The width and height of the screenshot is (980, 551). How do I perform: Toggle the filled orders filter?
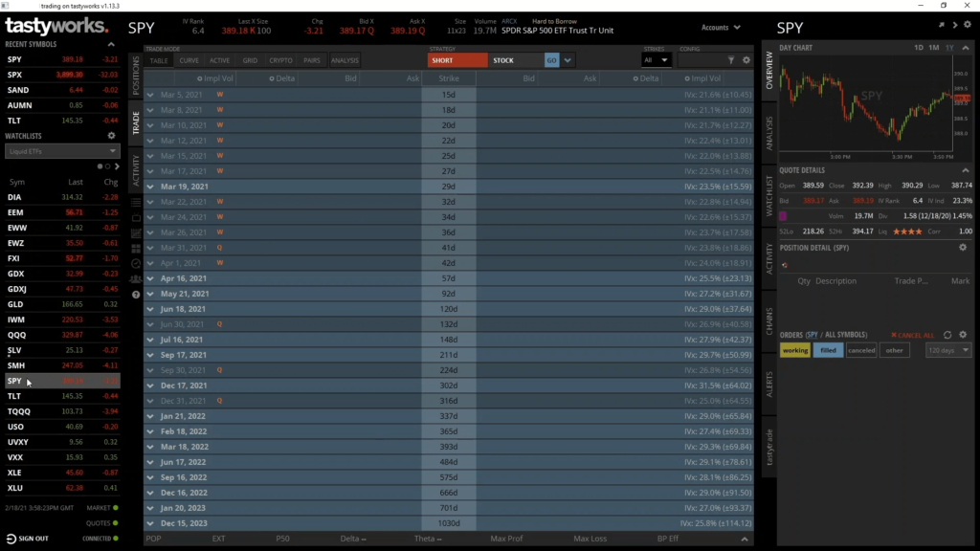pos(828,350)
